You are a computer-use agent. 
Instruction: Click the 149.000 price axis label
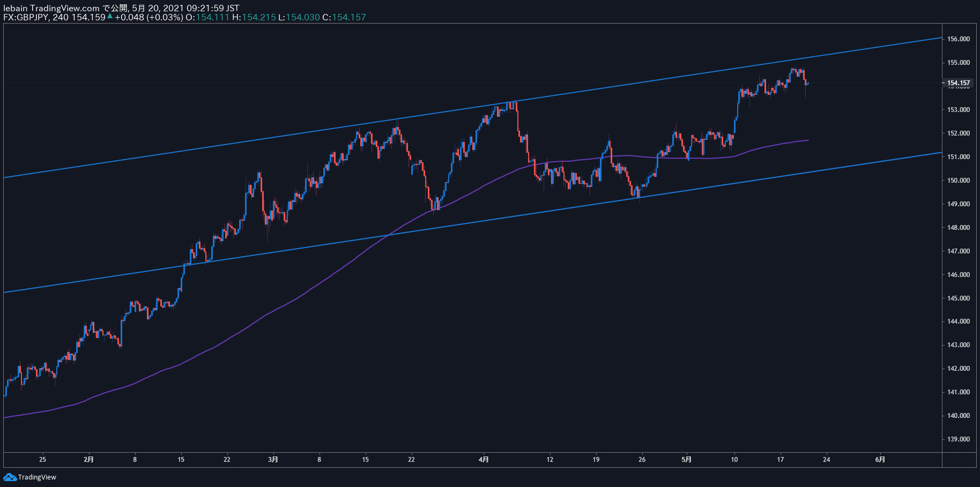(x=959, y=204)
